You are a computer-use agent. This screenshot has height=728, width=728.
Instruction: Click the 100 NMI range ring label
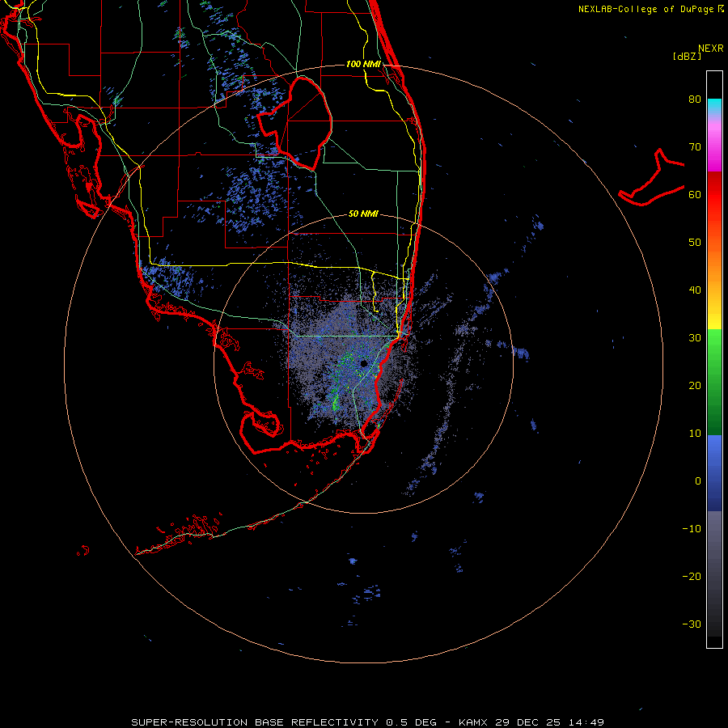point(363,64)
